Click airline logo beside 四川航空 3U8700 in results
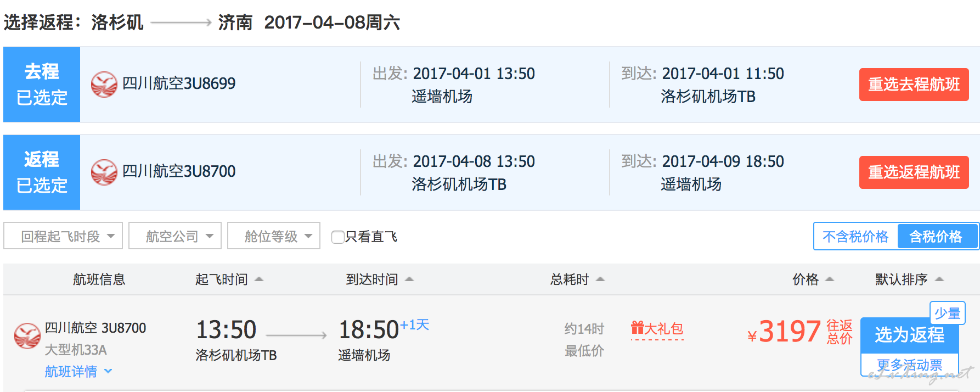980x392 pixels. pyautogui.click(x=27, y=335)
